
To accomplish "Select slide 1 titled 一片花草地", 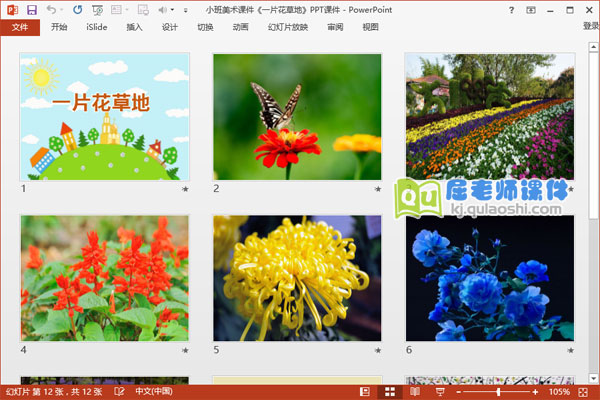I will [x=104, y=117].
